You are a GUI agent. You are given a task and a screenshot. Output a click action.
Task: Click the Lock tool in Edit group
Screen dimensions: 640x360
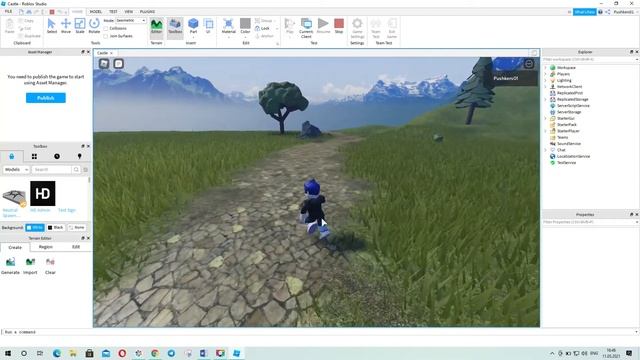point(262,28)
